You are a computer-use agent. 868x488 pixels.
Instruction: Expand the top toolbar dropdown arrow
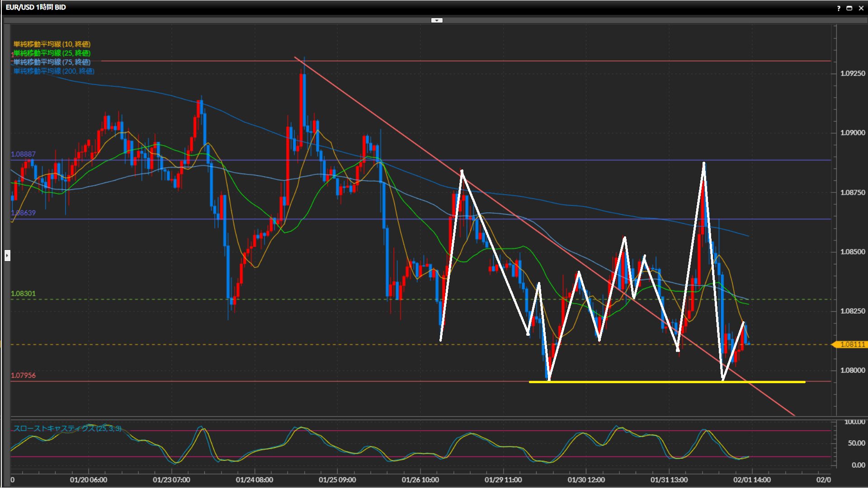[x=437, y=20]
